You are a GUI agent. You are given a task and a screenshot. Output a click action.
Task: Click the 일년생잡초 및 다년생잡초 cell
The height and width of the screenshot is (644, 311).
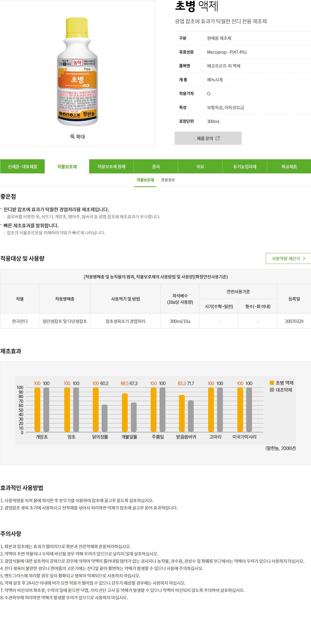(65, 321)
